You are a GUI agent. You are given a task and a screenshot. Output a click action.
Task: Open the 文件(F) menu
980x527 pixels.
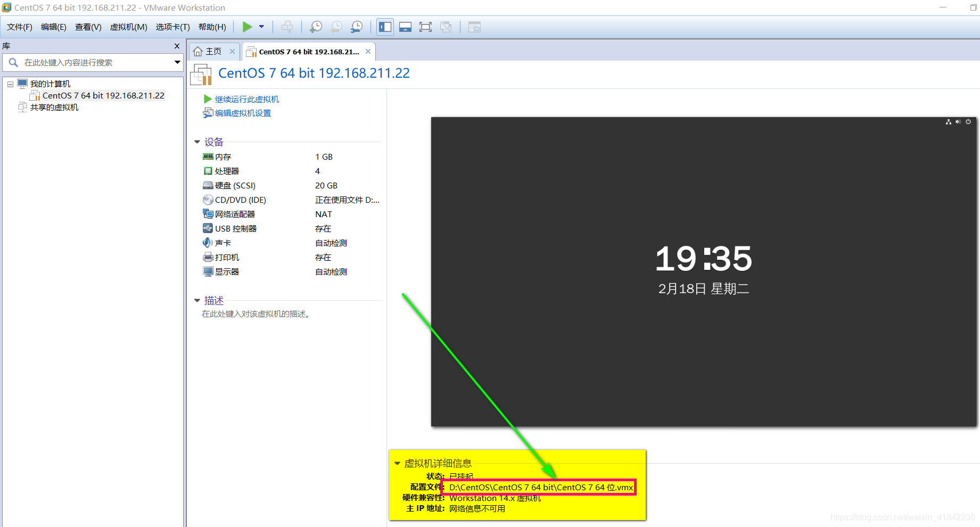(20, 27)
